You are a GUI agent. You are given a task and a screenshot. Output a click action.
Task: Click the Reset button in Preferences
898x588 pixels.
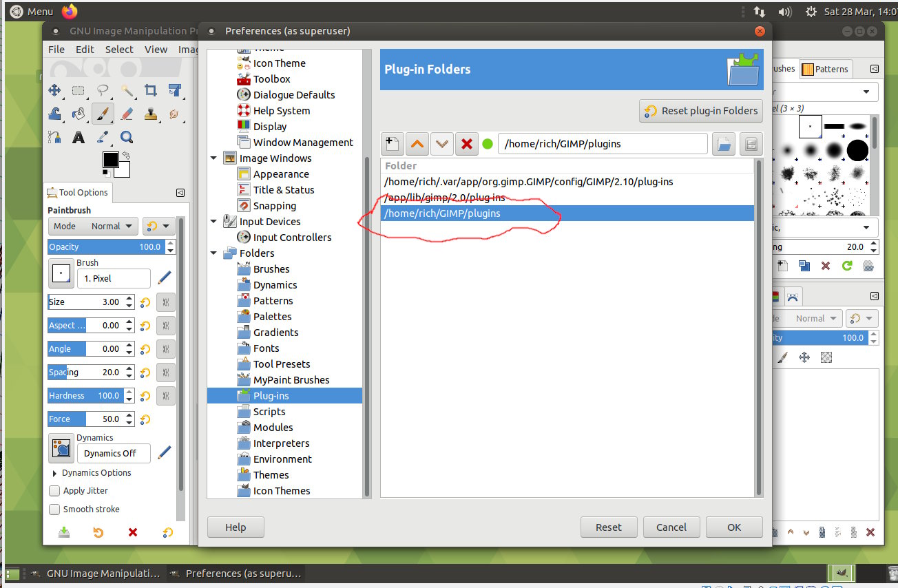609,527
